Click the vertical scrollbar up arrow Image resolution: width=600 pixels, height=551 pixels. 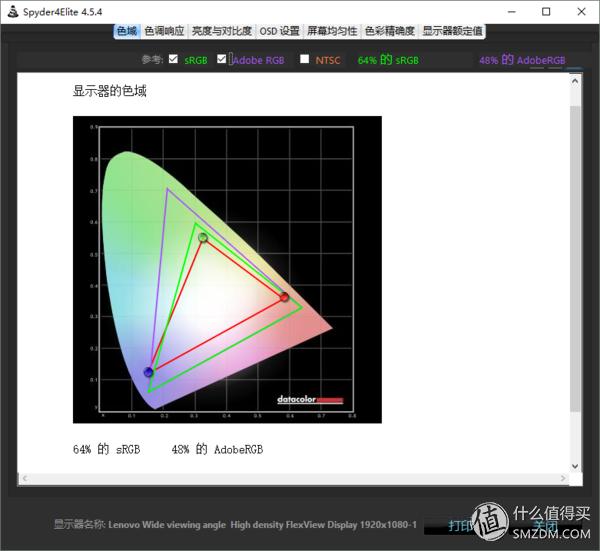pyautogui.click(x=575, y=81)
